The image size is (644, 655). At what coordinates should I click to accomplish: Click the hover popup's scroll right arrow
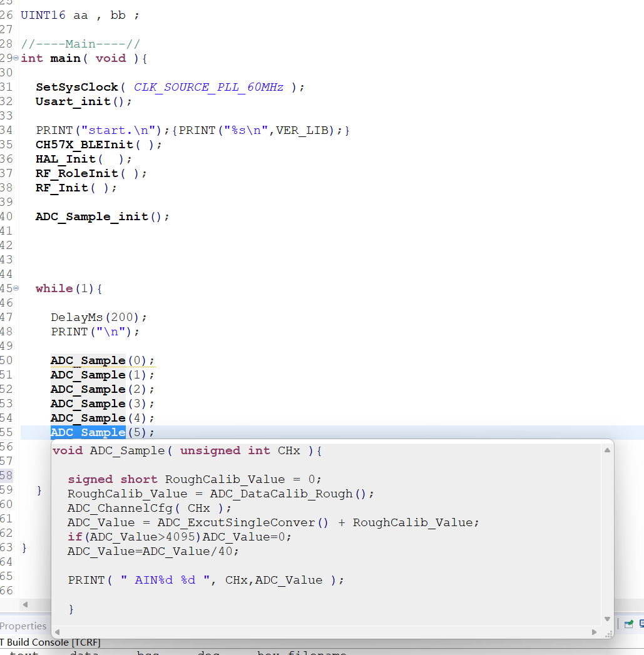(x=593, y=632)
